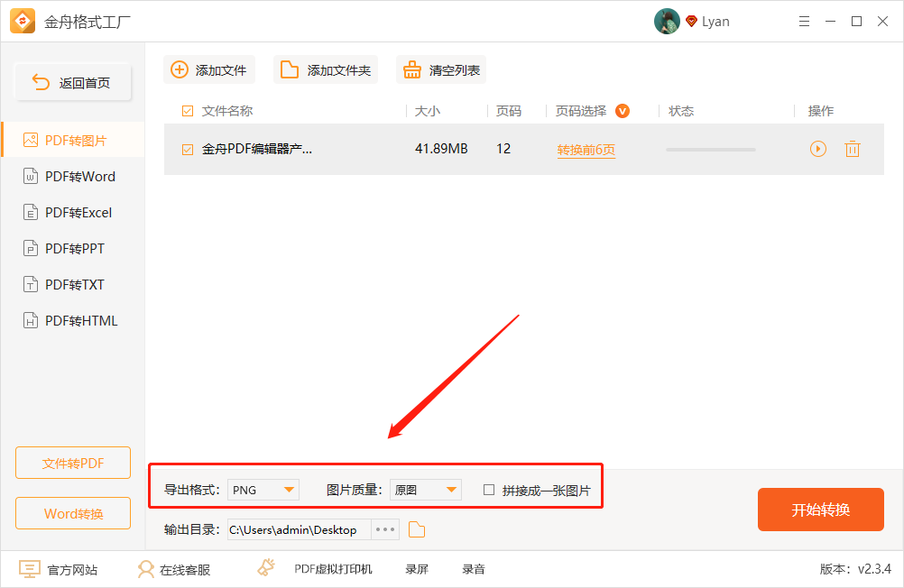
Task: Open 在线客服 support
Action: tap(174, 570)
